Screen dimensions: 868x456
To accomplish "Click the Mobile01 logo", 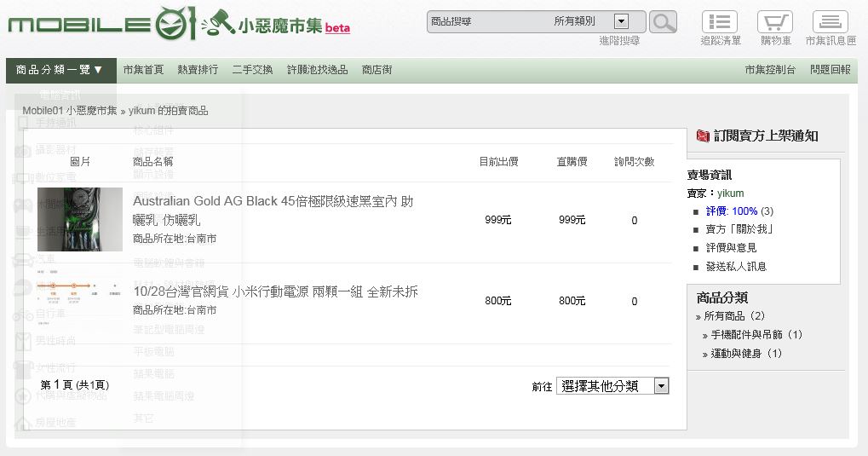I will pos(102,23).
